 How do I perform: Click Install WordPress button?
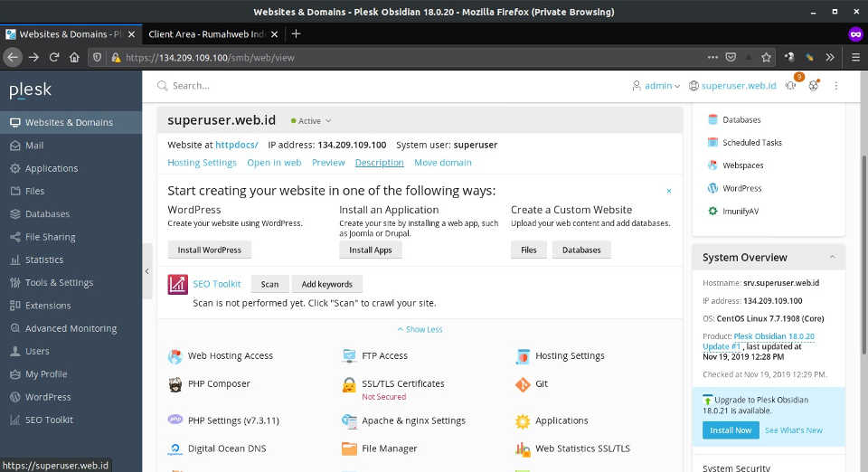(209, 250)
